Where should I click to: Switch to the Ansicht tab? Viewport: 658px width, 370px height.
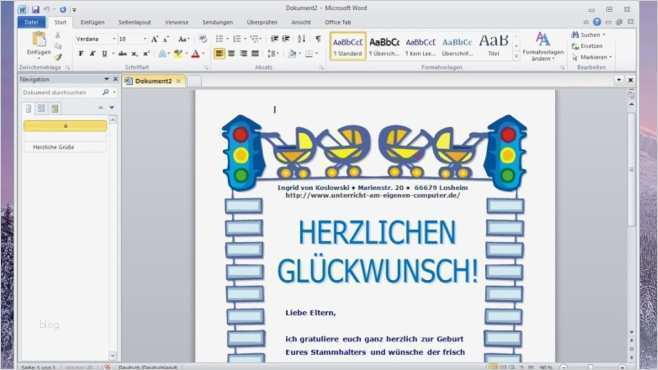point(301,22)
